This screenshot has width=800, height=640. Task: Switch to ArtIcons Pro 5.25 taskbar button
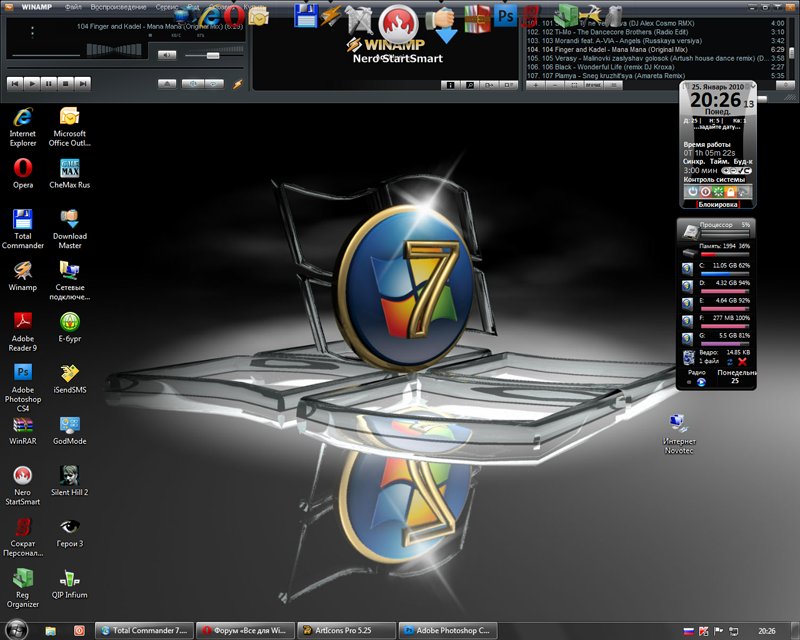345,631
